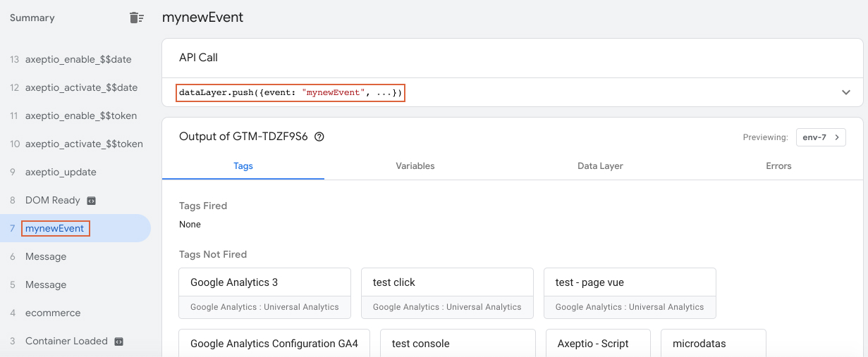Screen dimensions: 868x357
Task: Open the Axeptio - Script tag card
Action: 597,344
